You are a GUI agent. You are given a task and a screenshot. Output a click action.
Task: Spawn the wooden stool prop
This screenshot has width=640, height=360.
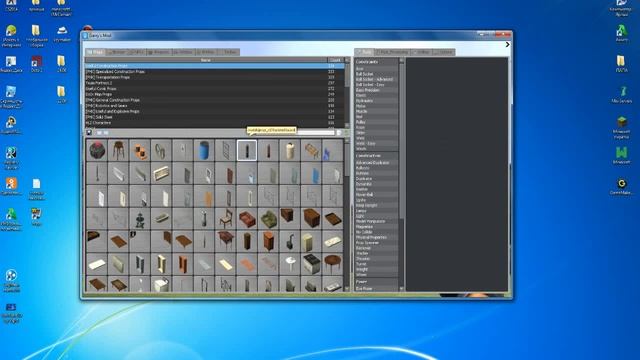118,150
